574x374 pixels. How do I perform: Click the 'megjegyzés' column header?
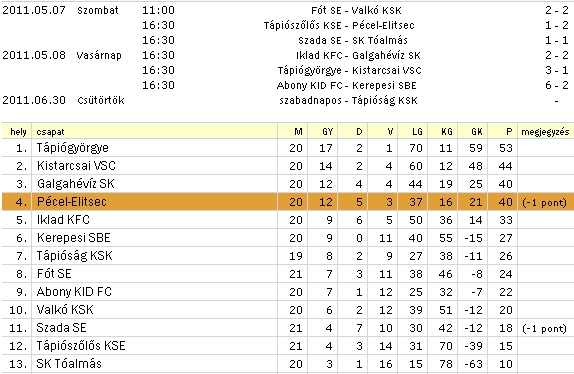tap(545, 132)
